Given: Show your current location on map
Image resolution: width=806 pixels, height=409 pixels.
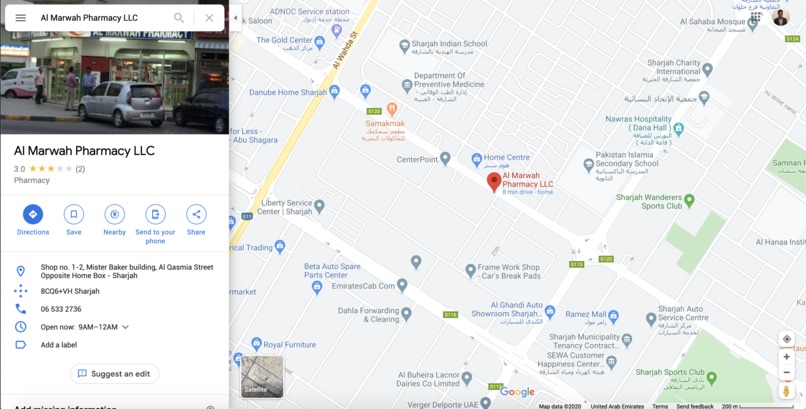Looking at the screenshot, I should 786,339.
